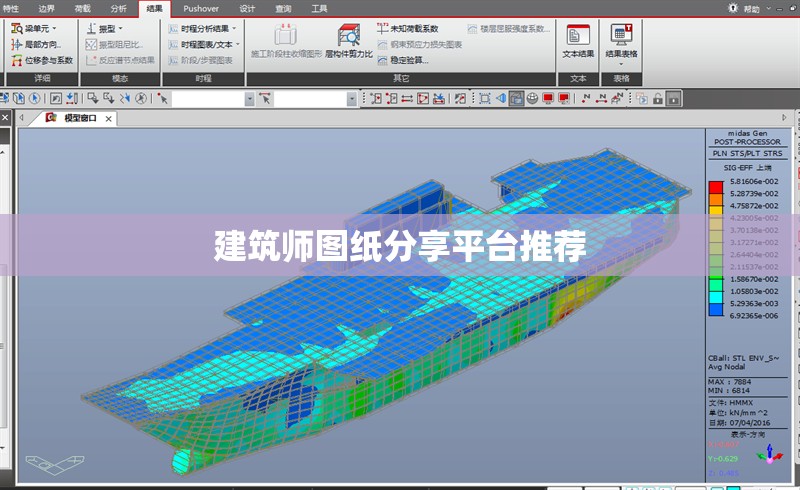Click the 层构件剪力比 icon
Viewport: 800px width, 490px height.
coord(349,41)
